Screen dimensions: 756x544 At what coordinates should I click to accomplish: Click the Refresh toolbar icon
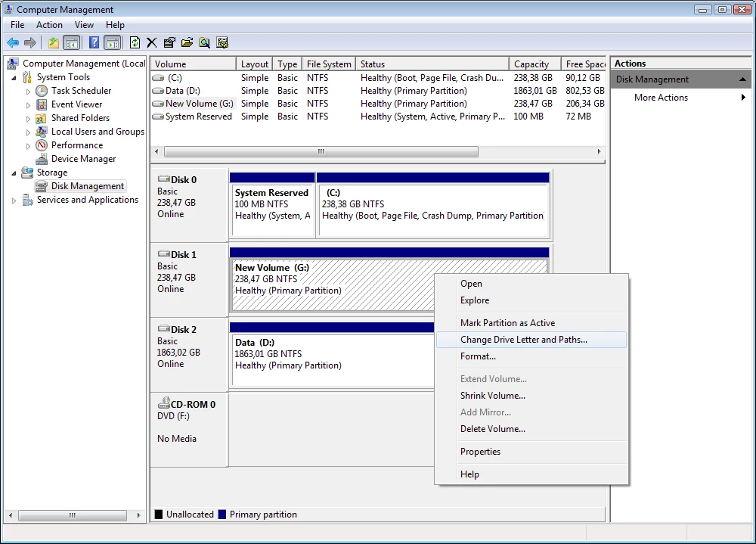[x=135, y=43]
